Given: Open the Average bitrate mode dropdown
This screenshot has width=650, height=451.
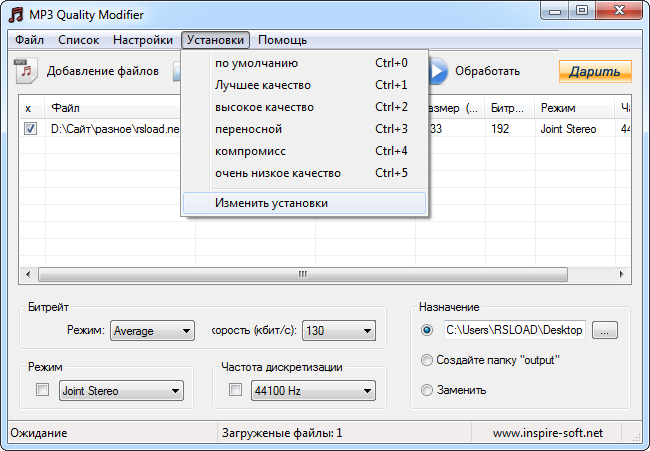Looking at the screenshot, I should coord(152,331).
